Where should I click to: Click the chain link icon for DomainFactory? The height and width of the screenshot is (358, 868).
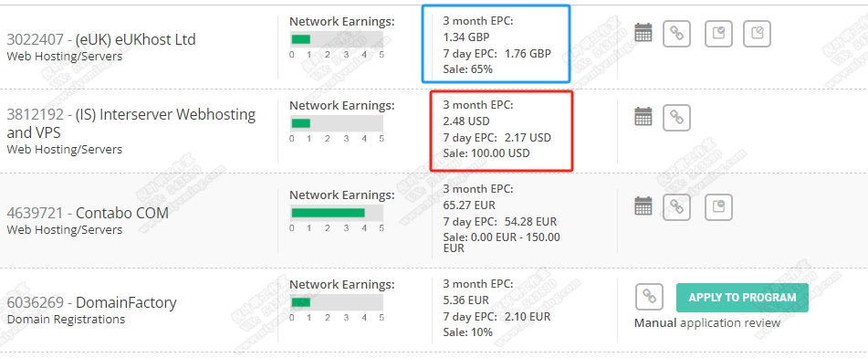[x=649, y=297]
